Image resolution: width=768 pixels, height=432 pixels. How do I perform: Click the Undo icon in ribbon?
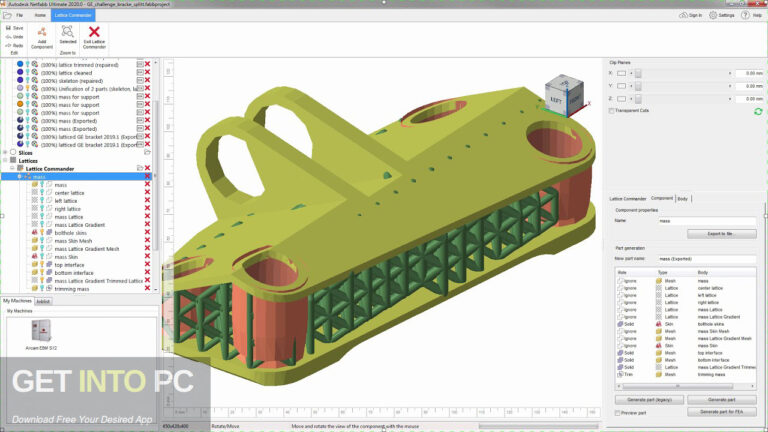click(8, 37)
